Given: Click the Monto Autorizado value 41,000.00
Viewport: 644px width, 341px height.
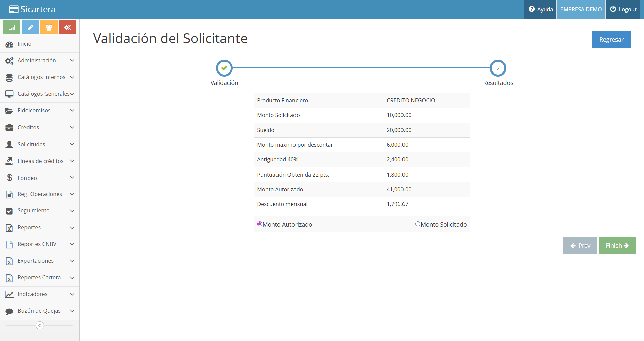Looking at the screenshot, I should pos(399,189).
